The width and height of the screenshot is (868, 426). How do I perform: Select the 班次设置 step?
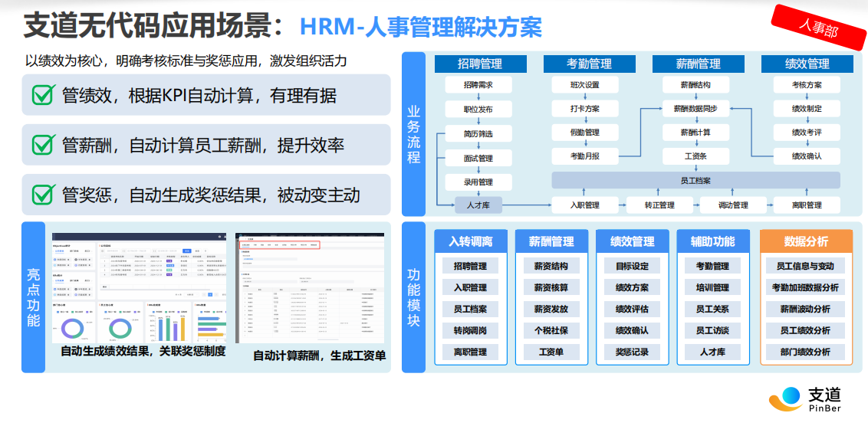click(x=584, y=85)
